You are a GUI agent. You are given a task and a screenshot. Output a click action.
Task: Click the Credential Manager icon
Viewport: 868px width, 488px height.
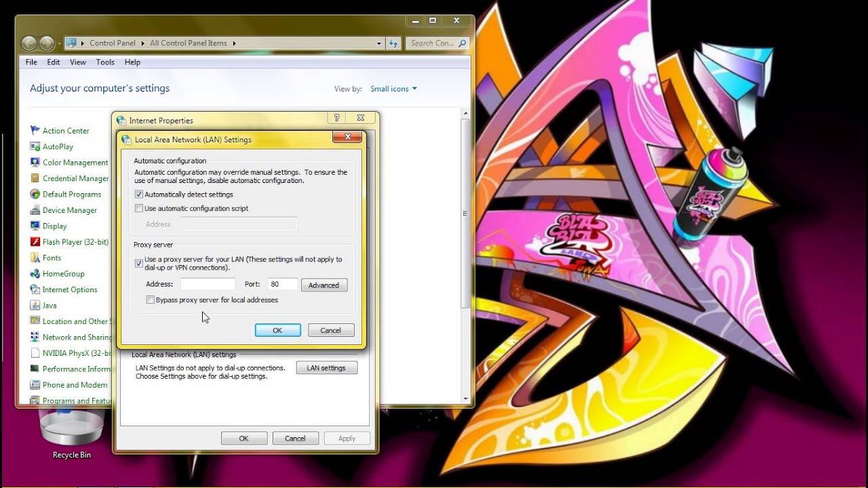tap(35, 178)
